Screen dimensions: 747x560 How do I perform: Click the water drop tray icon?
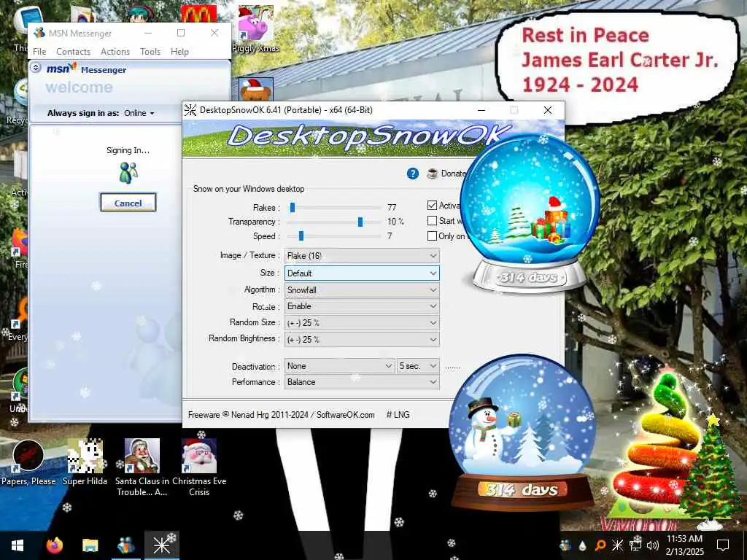[x=583, y=545]
